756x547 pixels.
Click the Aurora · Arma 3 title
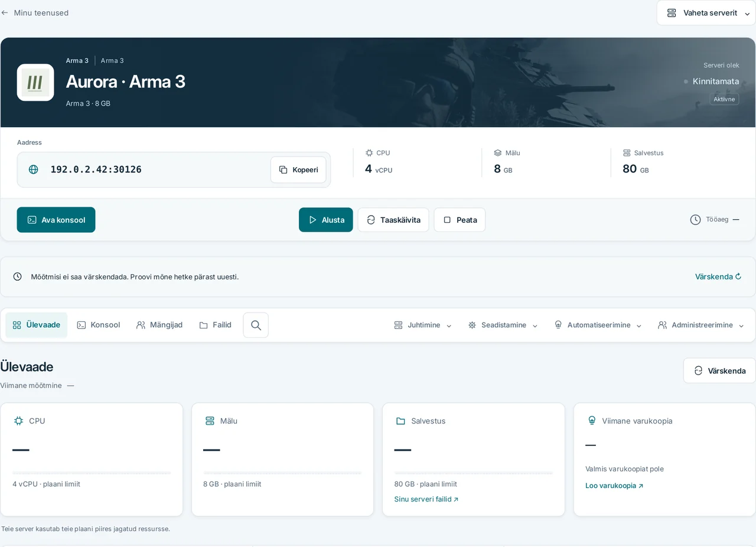(125, 82)
